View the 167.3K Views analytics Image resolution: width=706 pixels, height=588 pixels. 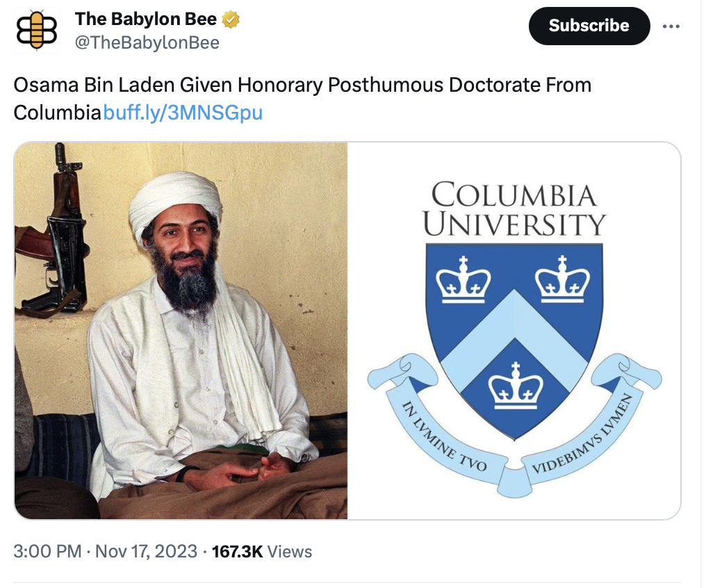click(x=261, y=551)
